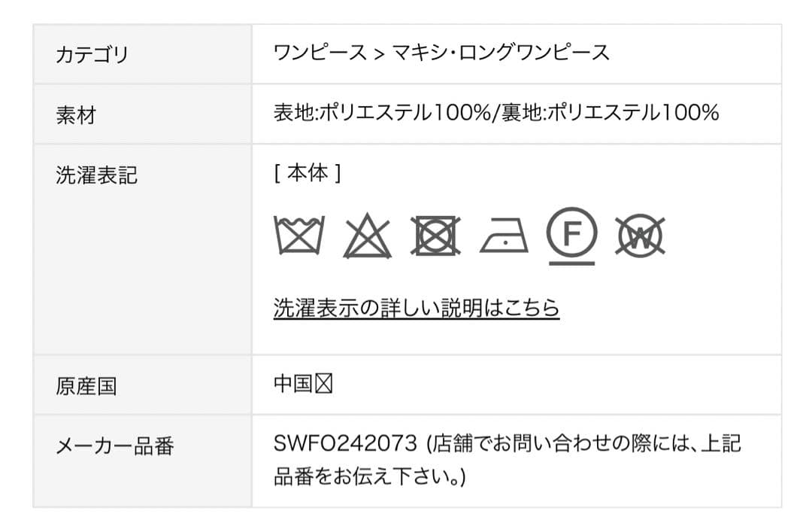Viewport: 812px width, 514px height.
Task: Click the do-not-bleach triangle symbol
Action: (368, 237)
